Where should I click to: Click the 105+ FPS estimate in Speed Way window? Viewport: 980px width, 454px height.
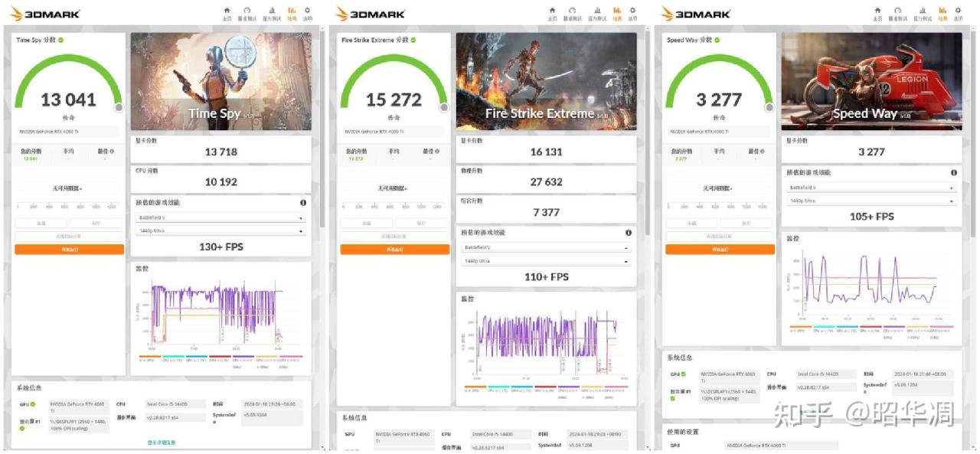pyautogui.click(x=872, y=217)
